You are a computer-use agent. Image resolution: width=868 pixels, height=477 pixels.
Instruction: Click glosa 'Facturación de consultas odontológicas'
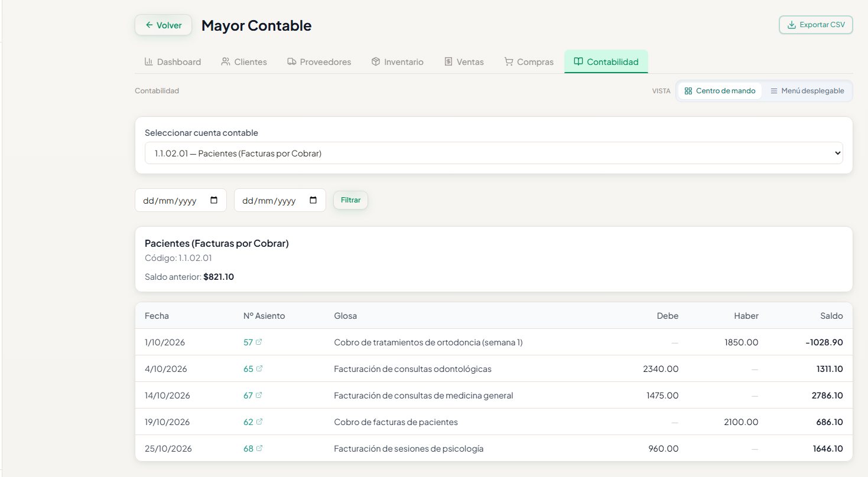click(x=412, y=368)
